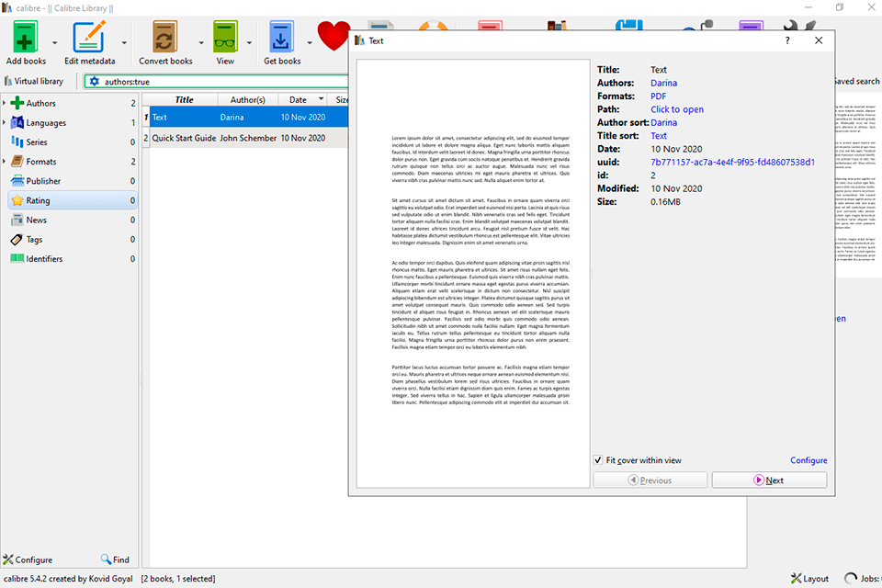The width and height of the screenshot is (882, 588).
Task: Open the 'Click to open' path link
Action: pos(677,109)
